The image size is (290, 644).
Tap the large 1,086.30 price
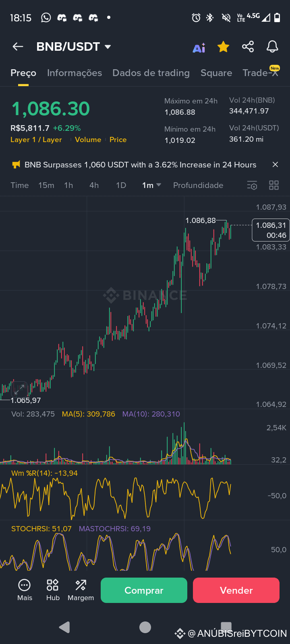click(51, 109)
